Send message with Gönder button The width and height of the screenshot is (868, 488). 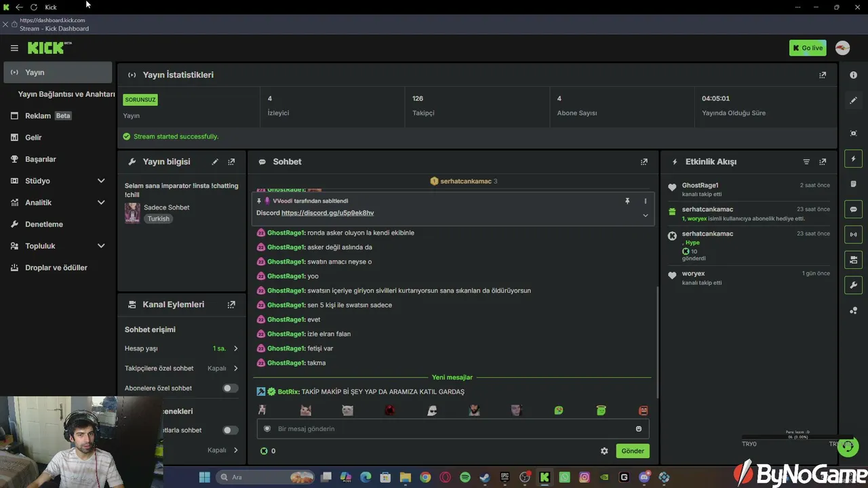(633, 451)
